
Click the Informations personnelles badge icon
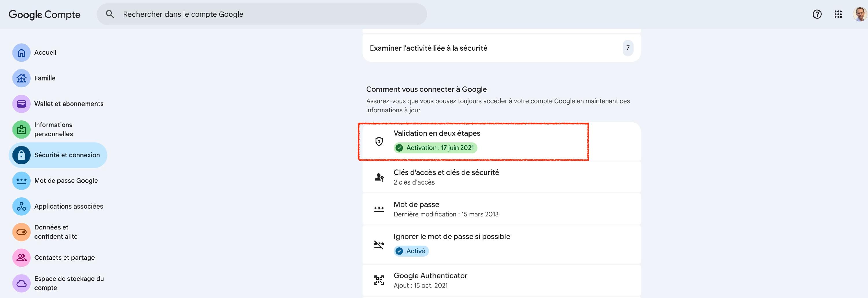pos(22,129)
